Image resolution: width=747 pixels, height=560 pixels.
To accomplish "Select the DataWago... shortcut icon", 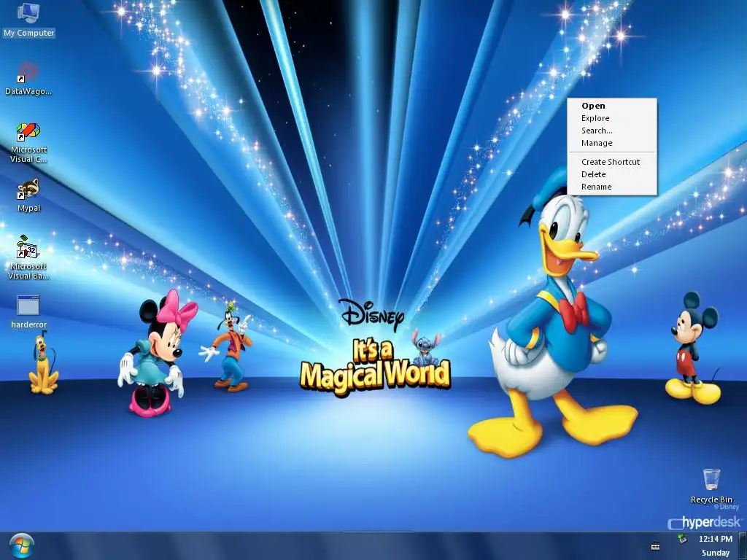I will pos(28,79).
